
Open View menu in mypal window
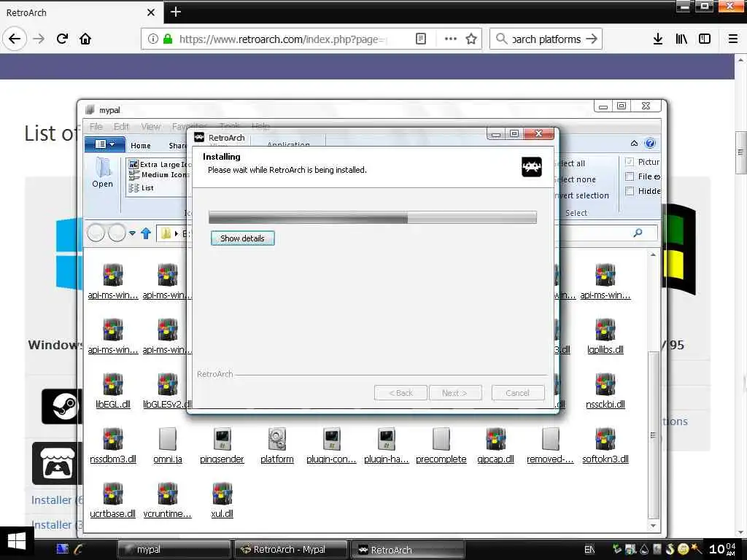150,127
